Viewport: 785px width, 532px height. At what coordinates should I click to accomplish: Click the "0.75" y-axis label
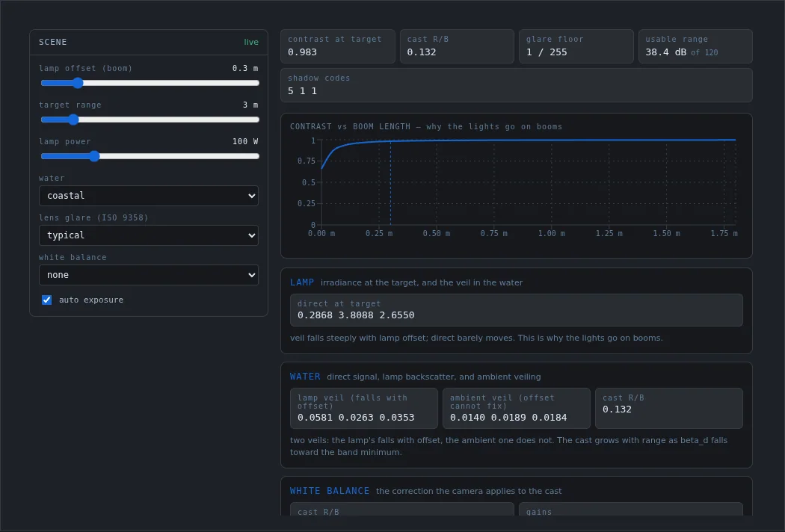[x=307, y=161]
